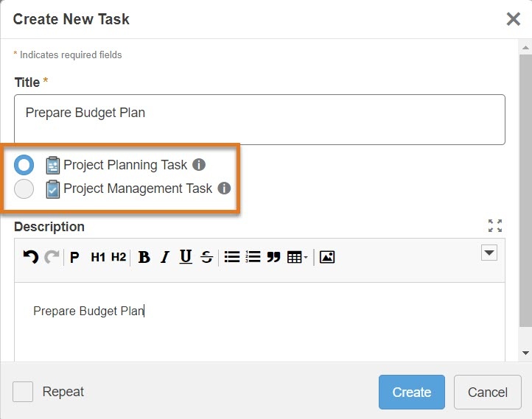Click the Create button
Image resolution: width=532 pixels, height=419 pixels.
411,392
